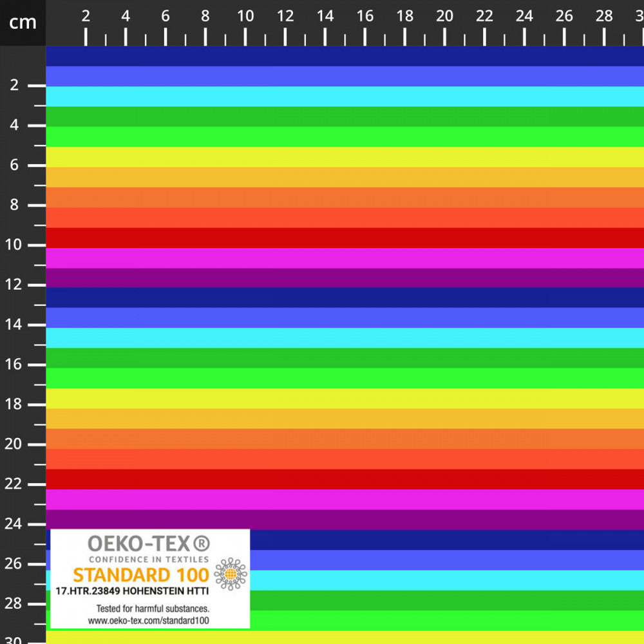The width and height of the screenshot is (644, 644).
Task: Click the 17.HTR.23849 HOHENSTEIN HTTI certificate number
Action: coord(133,591)
